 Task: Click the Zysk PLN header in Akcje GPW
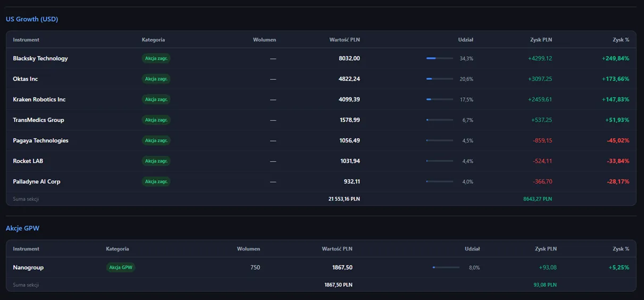coord(546,249)
